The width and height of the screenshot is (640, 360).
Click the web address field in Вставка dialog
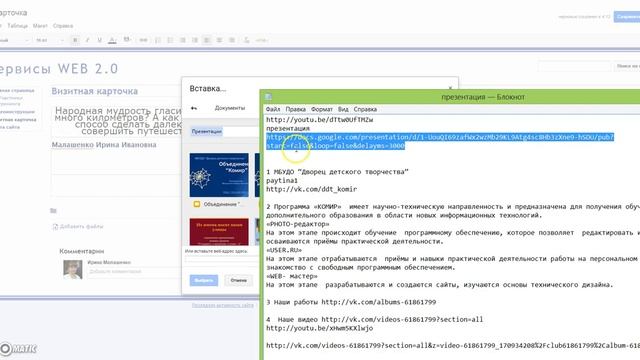(x=222, y=259)
